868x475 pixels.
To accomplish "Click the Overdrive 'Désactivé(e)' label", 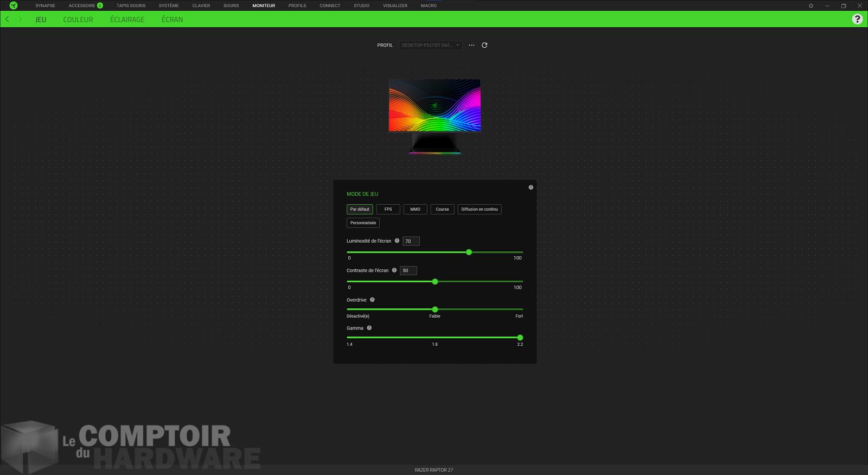I will (x=358, y=316).
